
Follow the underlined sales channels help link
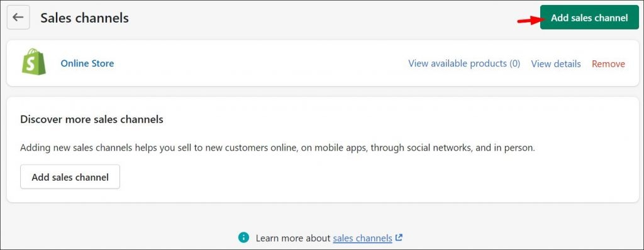point(362,238)
